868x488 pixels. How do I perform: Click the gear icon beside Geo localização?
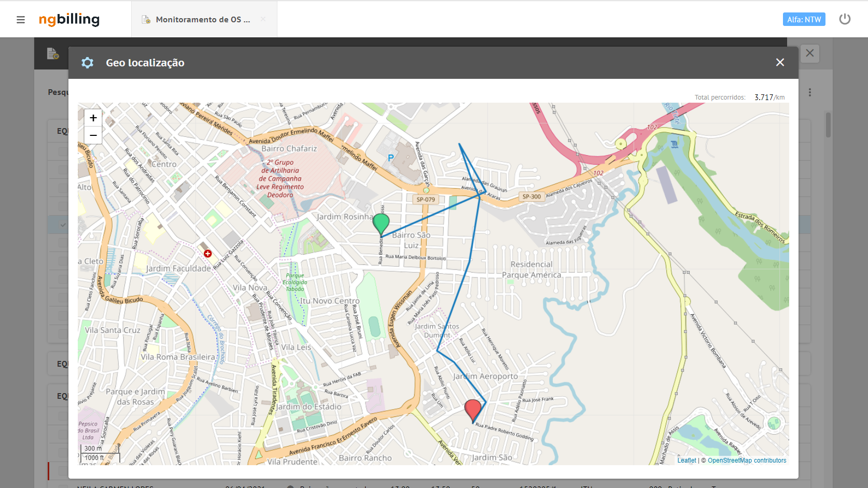coord(88,63)
